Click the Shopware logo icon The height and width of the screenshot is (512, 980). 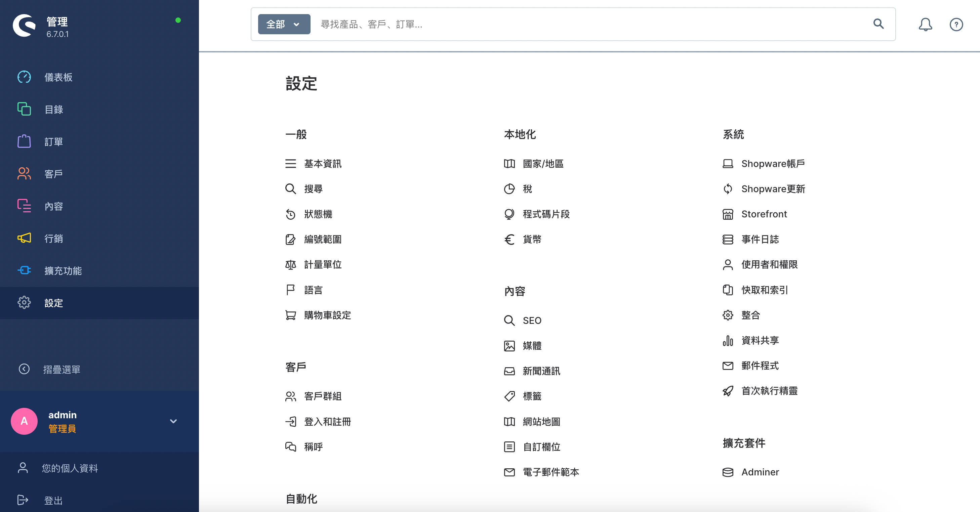point(24,26)
